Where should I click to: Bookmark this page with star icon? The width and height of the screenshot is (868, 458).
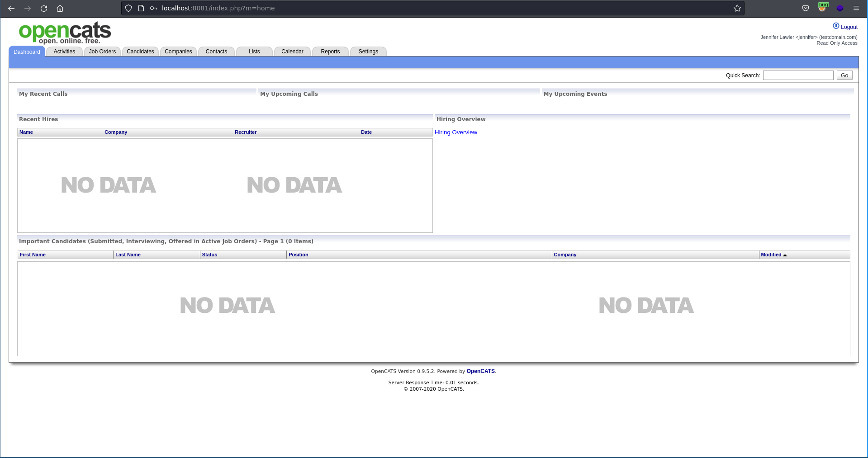tap(737, 8)
